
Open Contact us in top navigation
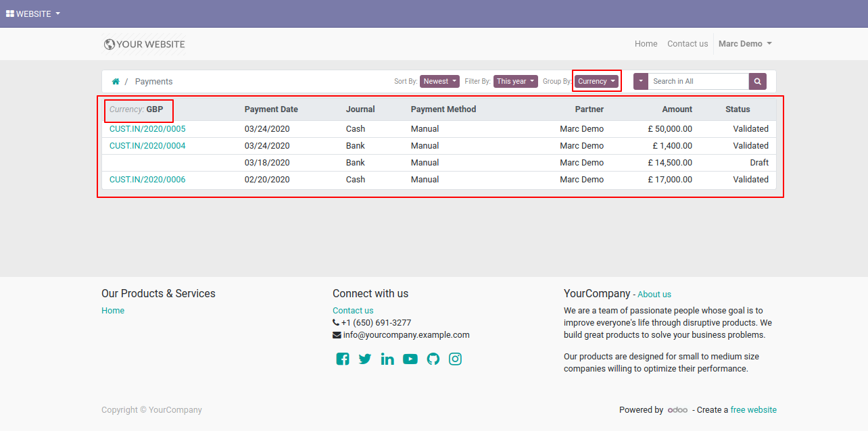[688, 44]
